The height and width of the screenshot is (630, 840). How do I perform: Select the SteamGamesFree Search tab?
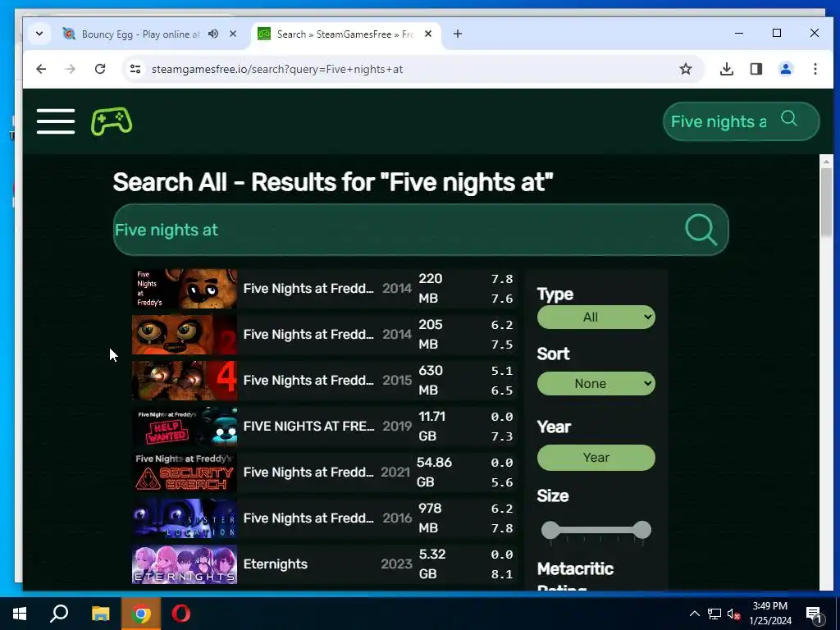coord(345,34)
